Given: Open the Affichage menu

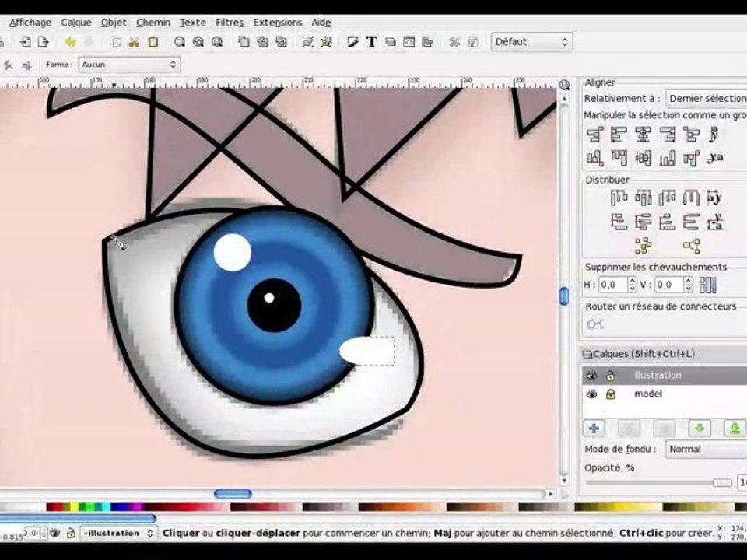Looking at the screenshot, I should (30, 23).
